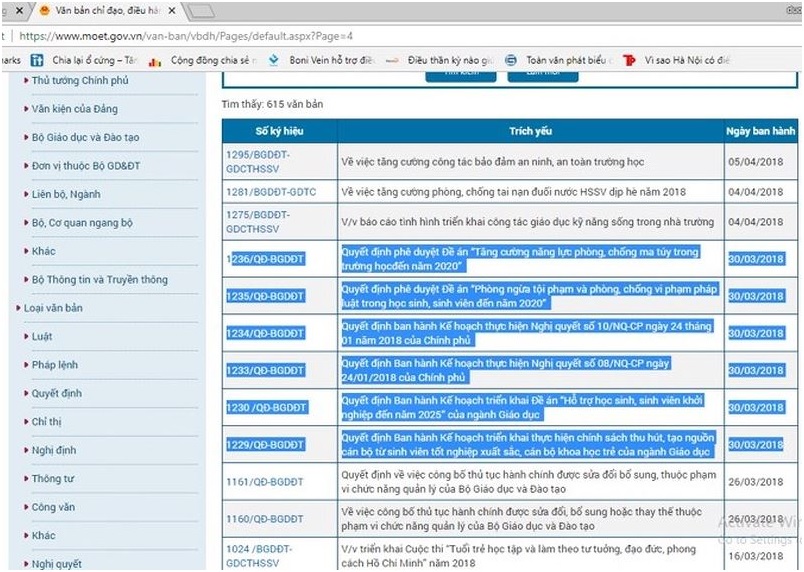Viewport: 804px width, 572px height.
Task: Filter documents by 'Pháp lệnh'
Action: coord(54,365)
